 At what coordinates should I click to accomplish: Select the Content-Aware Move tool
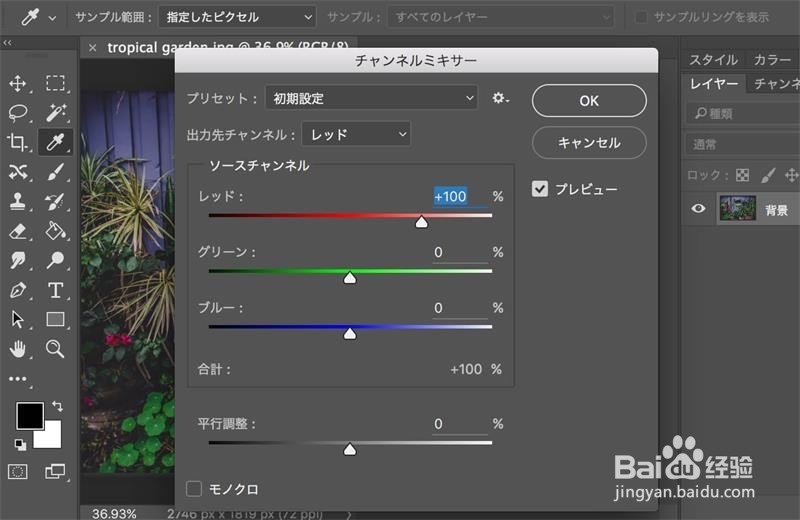18,172
